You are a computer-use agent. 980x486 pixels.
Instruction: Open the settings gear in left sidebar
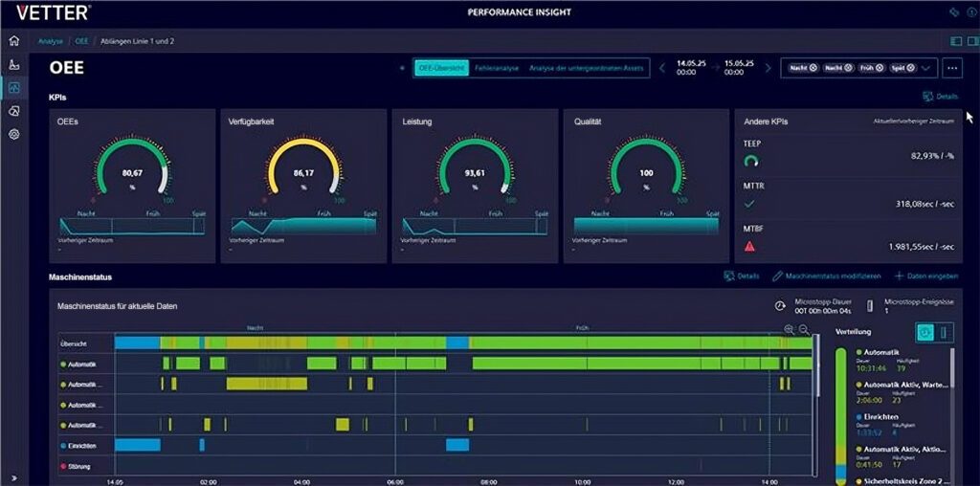(13, 135)
